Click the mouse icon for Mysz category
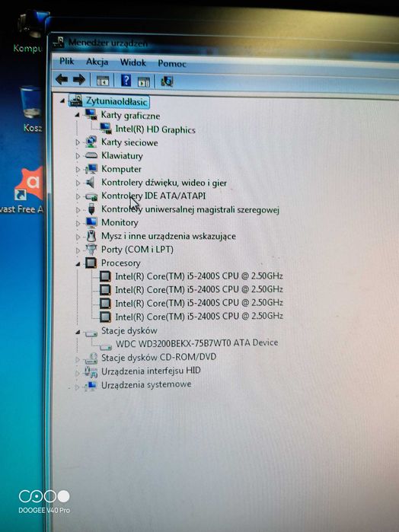The height and width of the screenshot is (532, 399). click(x=91, y=235)
